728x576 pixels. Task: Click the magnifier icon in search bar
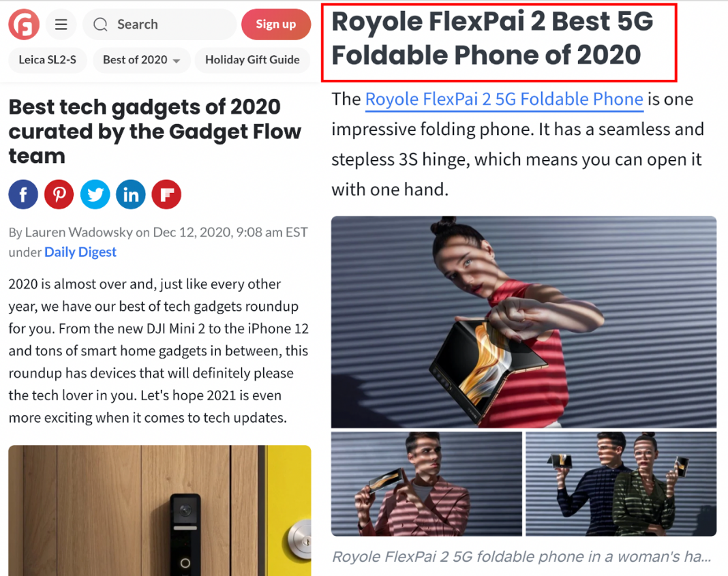click(100, 24)
